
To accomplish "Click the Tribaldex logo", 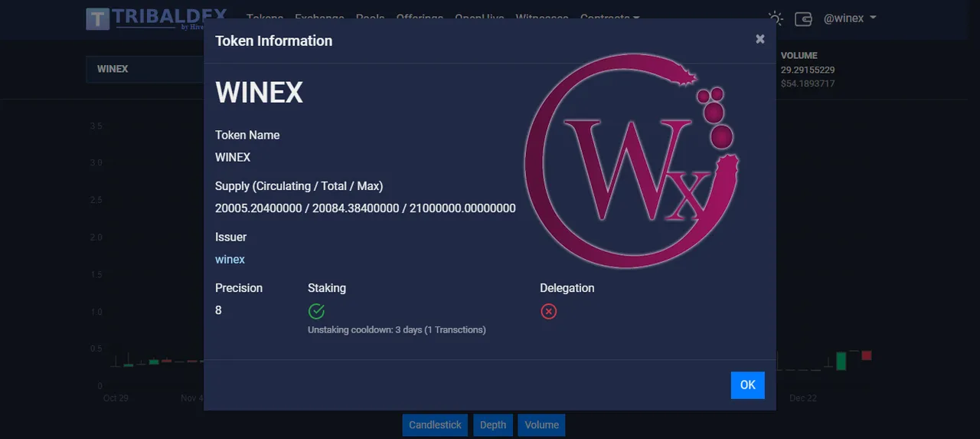I will (156, 18).
